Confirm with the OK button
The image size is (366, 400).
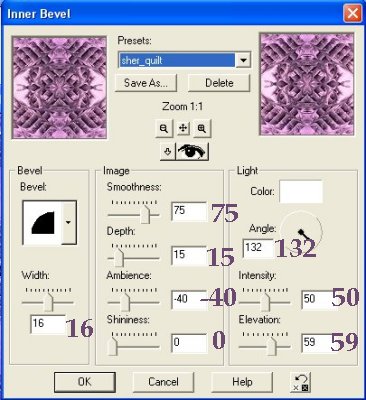tap(85, 382)
